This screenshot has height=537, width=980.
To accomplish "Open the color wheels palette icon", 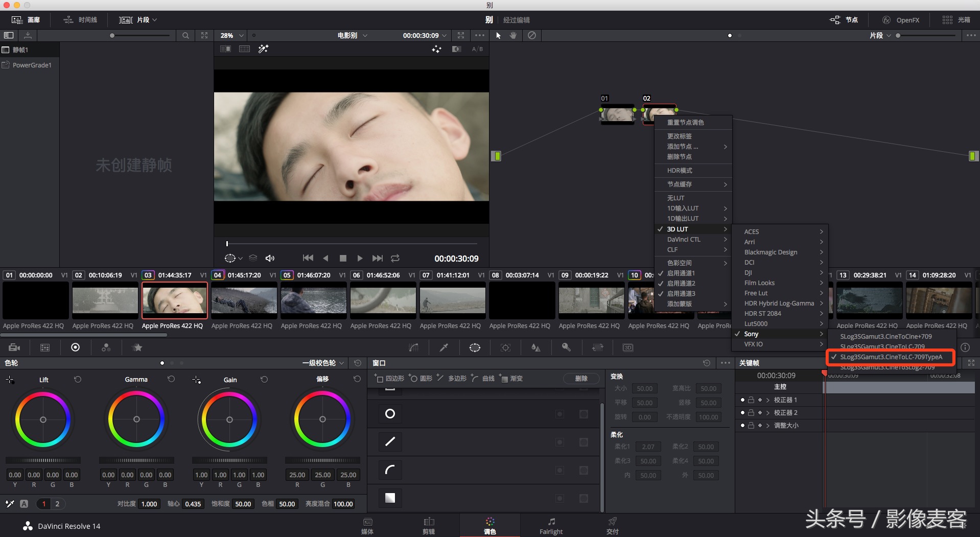I will click(x=75, y=347).
